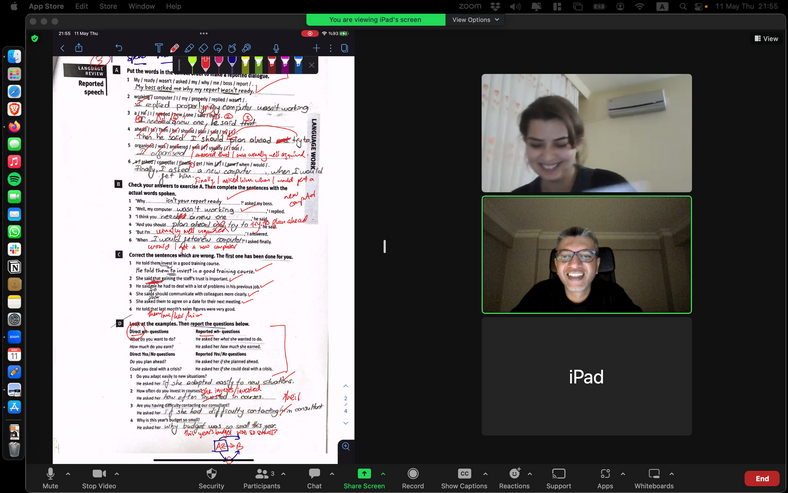The image size is (788, 493).
Task: Click Share Screen in Zoom toolbar
Action: [364, 478]
